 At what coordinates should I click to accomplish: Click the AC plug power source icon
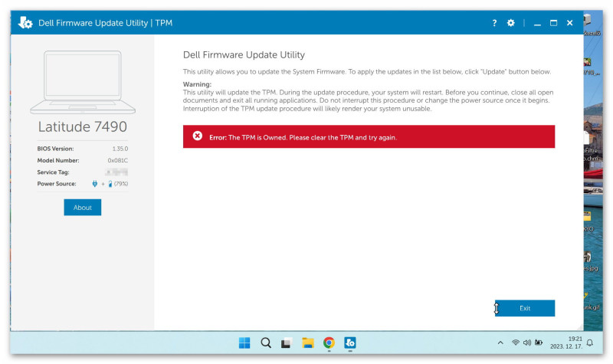pyautogui.click(x=94, y=184)
